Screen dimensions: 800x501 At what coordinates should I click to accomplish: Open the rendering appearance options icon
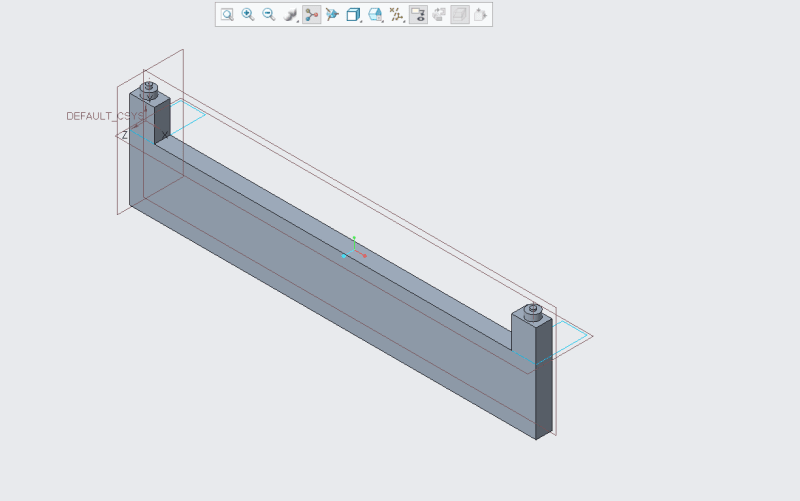click(x=290, y=15)
